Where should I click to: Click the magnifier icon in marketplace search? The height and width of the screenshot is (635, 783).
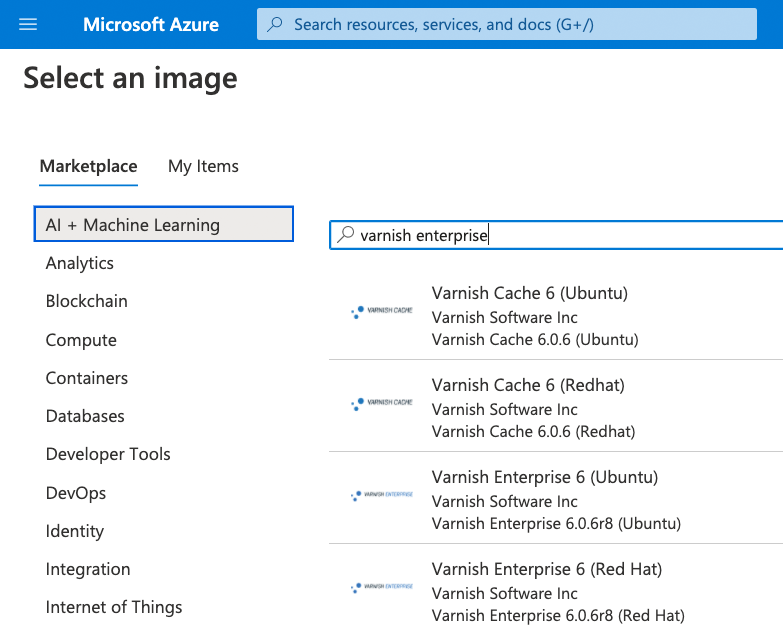tap(346, 234)
